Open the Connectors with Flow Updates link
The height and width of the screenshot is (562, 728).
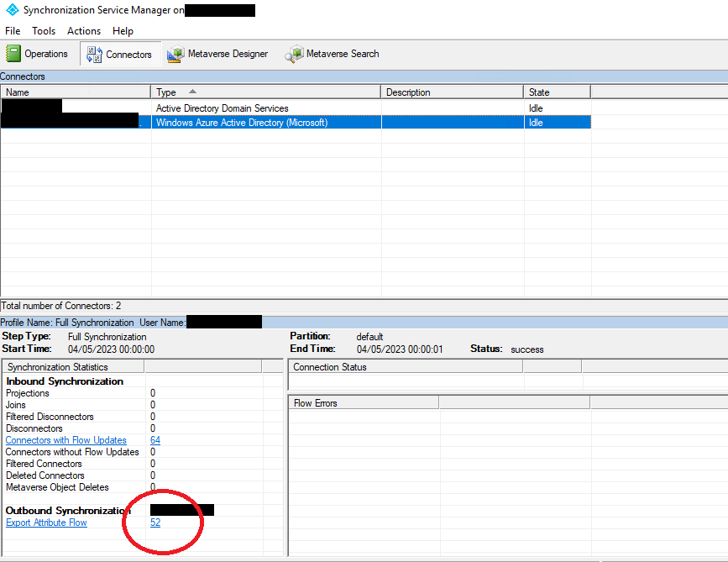click(65, 439)
